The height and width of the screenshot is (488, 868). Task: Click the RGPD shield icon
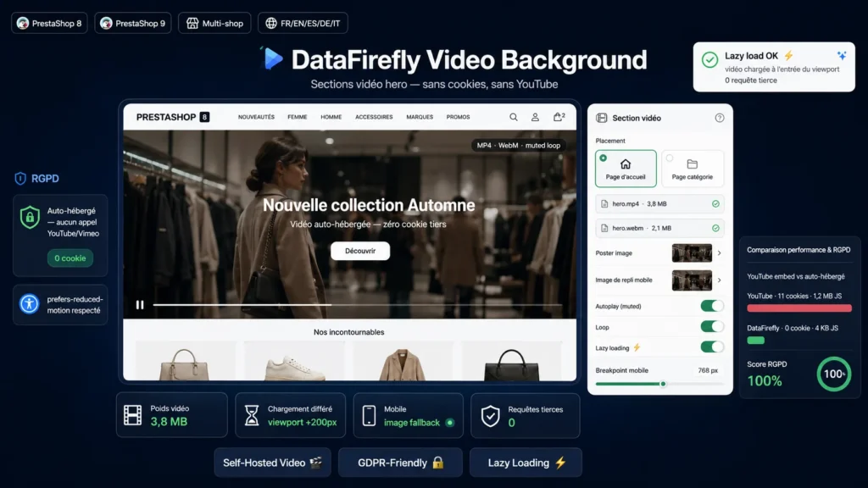pyautogui.click(x=20, y=178)
